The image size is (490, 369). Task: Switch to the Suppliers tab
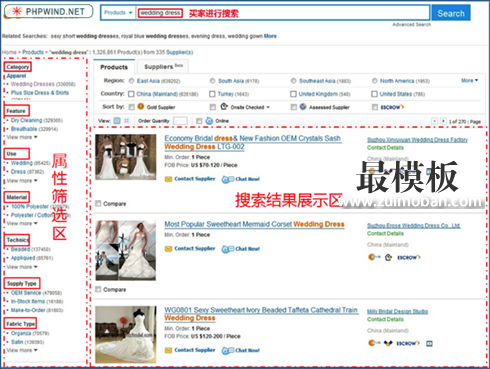[163, 67]
